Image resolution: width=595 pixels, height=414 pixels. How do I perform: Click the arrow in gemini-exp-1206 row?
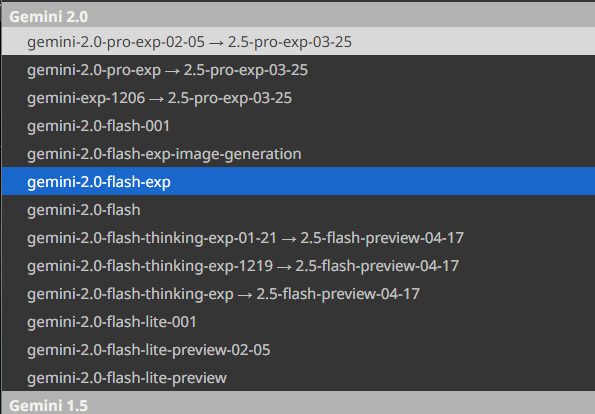(156, 99)
